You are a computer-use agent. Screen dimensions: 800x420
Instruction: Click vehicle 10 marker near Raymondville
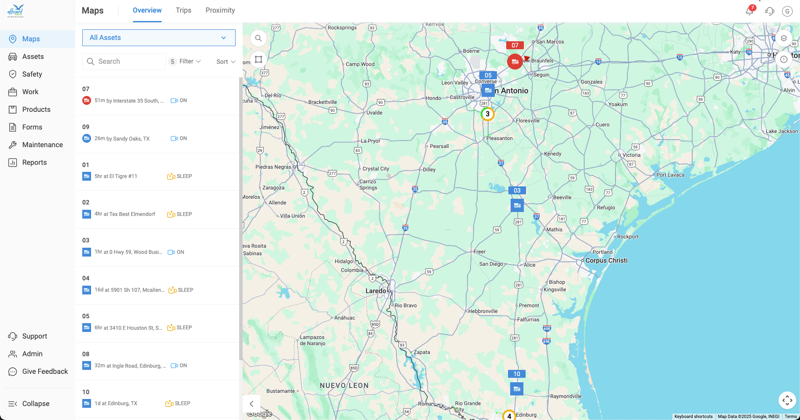(x=517, y=389)
